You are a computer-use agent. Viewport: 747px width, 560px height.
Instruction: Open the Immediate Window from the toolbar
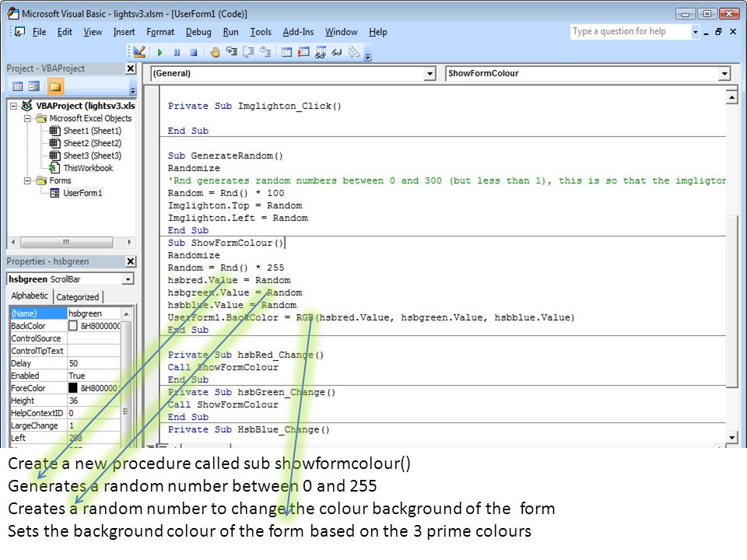pyautogui.click(x=303, y=52)
